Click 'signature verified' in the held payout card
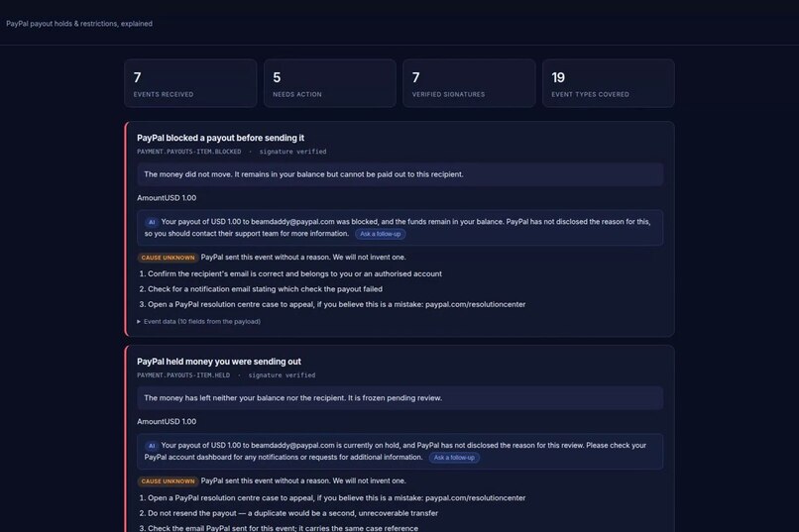 point(282,375)
